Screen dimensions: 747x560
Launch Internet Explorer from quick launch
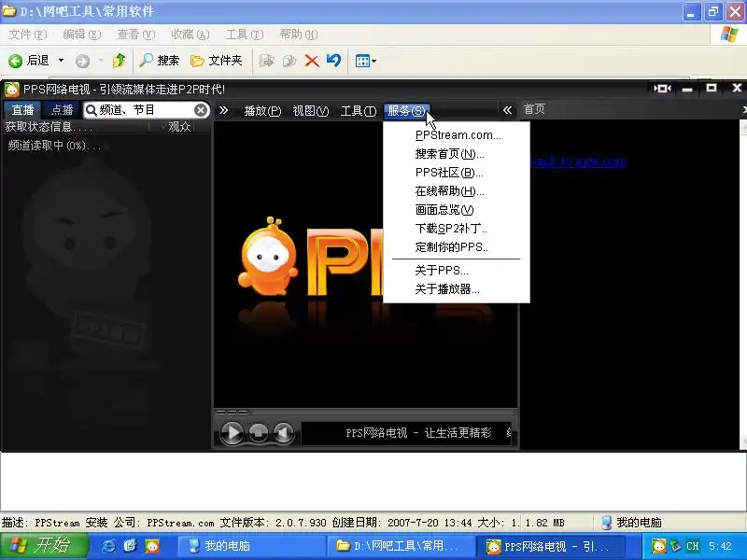tap(108, 546)
